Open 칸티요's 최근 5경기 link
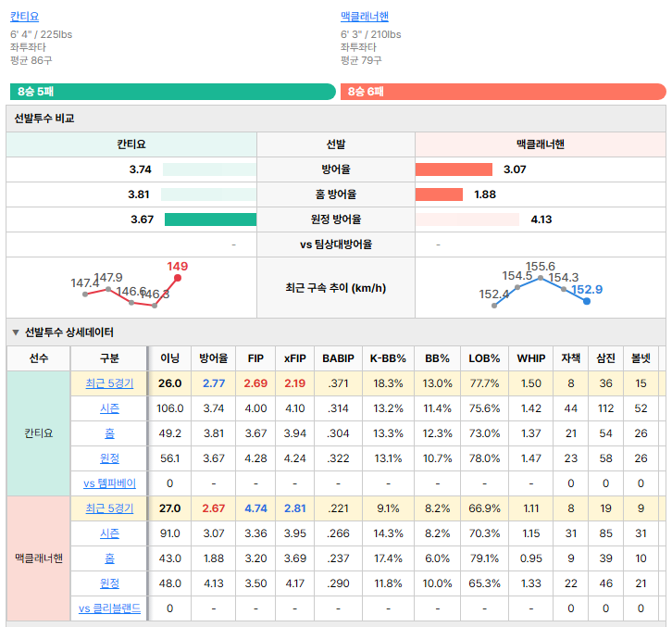 coord(109,383)
